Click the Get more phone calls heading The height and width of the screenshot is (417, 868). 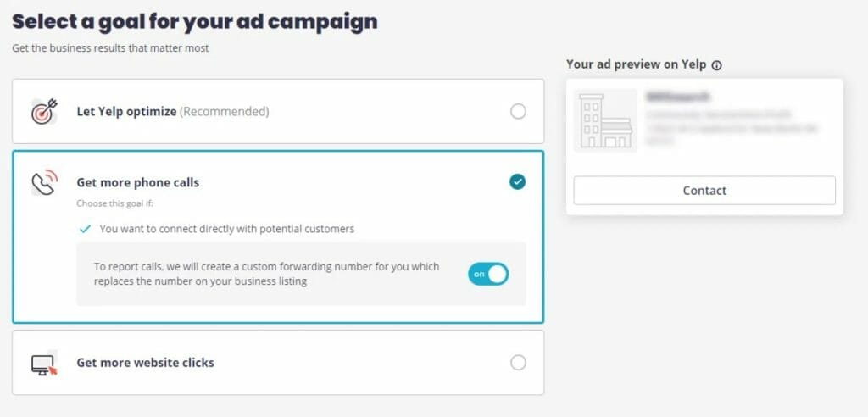click(x=138, y=183)
